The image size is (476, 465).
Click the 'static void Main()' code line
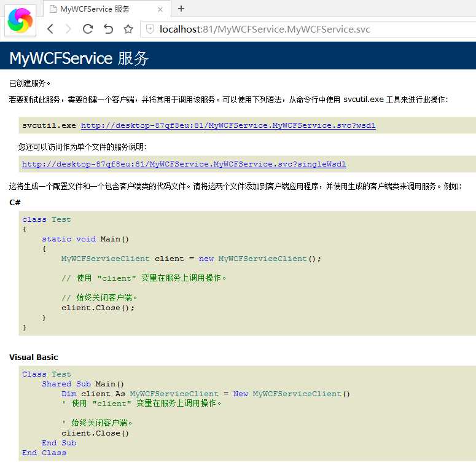[x=85, y=239]
